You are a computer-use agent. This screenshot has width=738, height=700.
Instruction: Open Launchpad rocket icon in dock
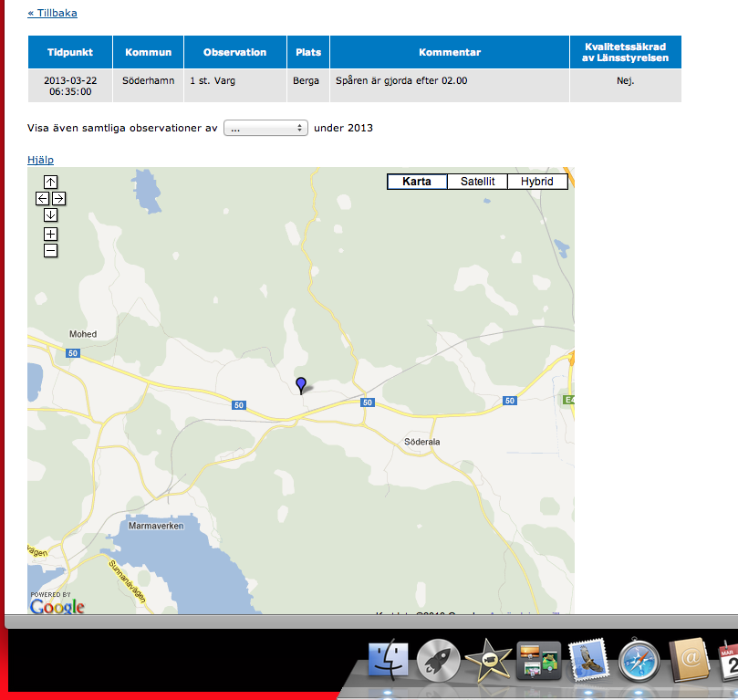point(439,661)
